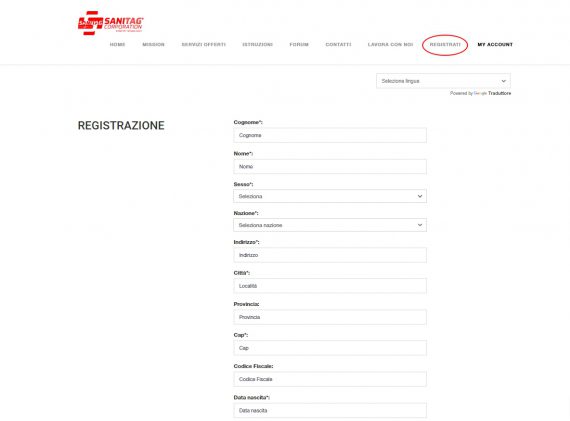570x421 pixels.
Task: Open the Istruzioni menu item
Action: click(257, 44)
